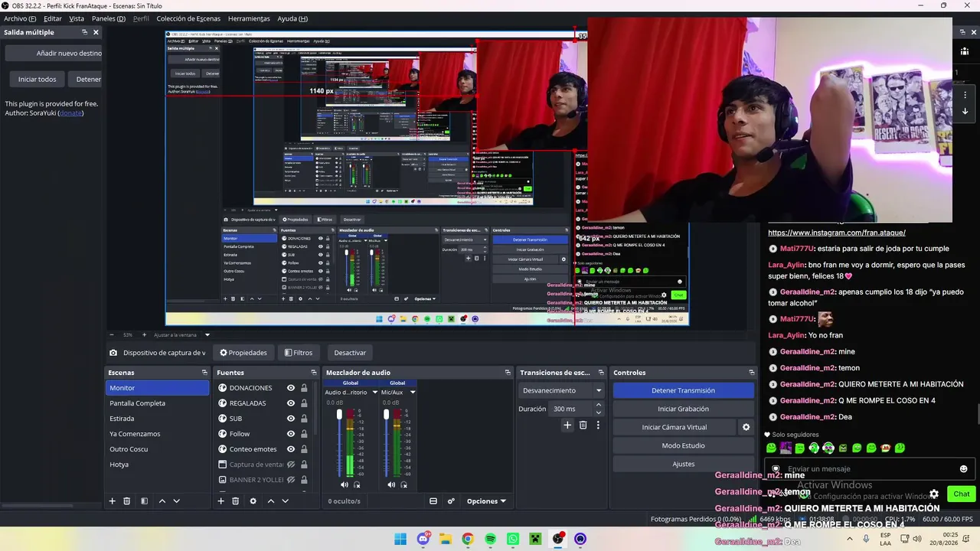Image resolution: width=980 pixels, height=551 pixels.
Task: Move the selected scene down
Action: (x=176, y=501)
